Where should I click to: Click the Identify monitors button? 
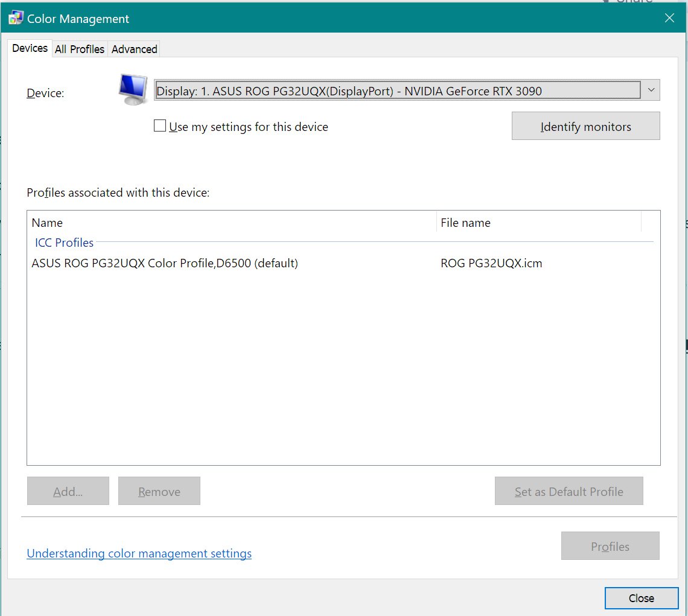(585, 126)
